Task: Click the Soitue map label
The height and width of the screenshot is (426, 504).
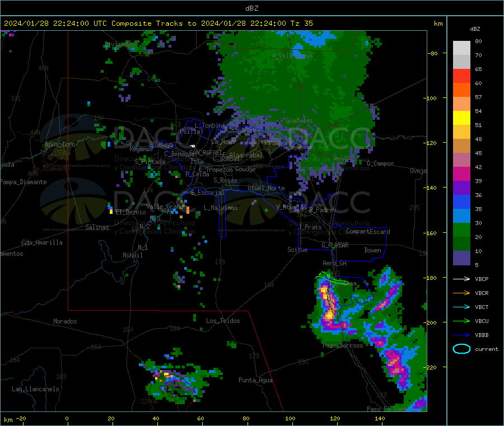Action: coord(297,250)
